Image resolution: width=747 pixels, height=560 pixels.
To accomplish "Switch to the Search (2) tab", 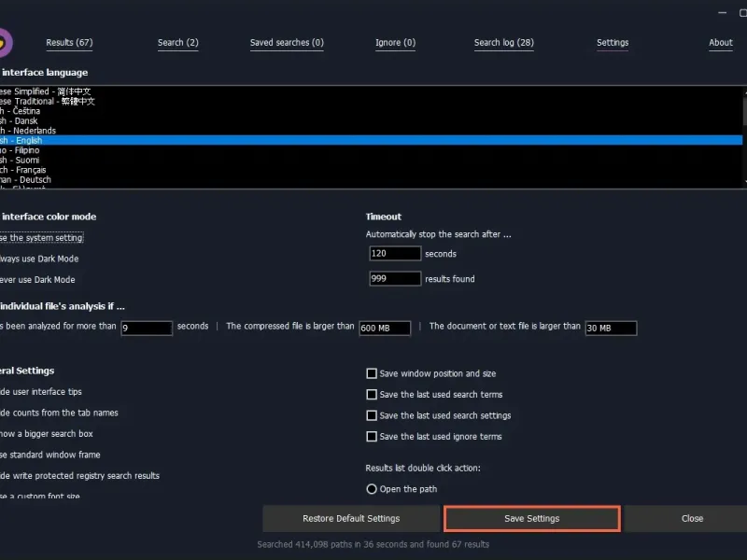I will (x=177, y=42).
